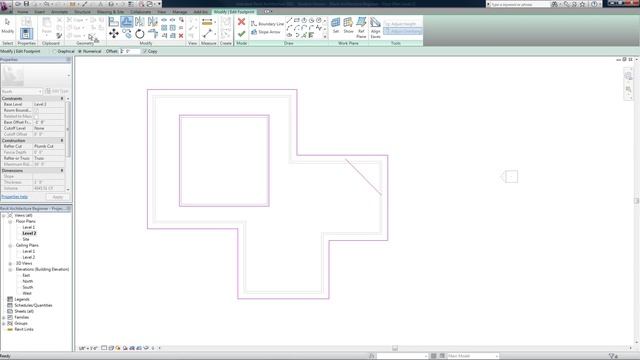Screen dimensions: 640x360
Task: Choose the Line draw tool
Action: click(x=289, y=20)
